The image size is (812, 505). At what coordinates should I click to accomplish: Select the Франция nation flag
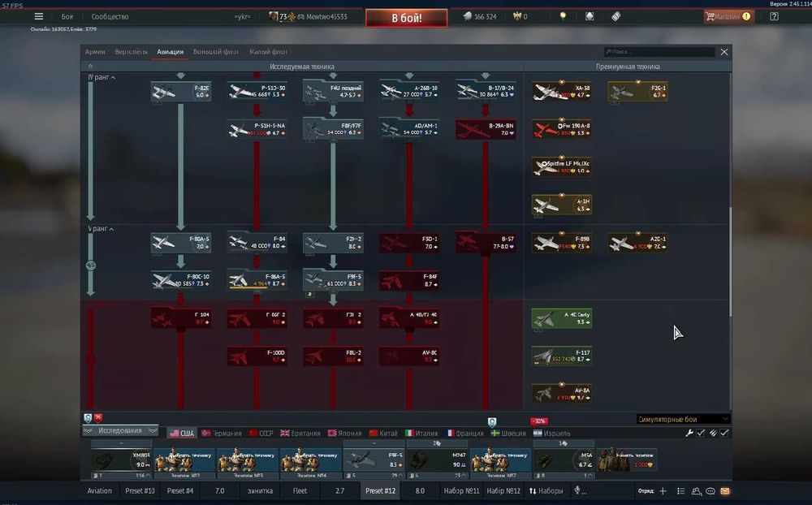click(464, 433)
